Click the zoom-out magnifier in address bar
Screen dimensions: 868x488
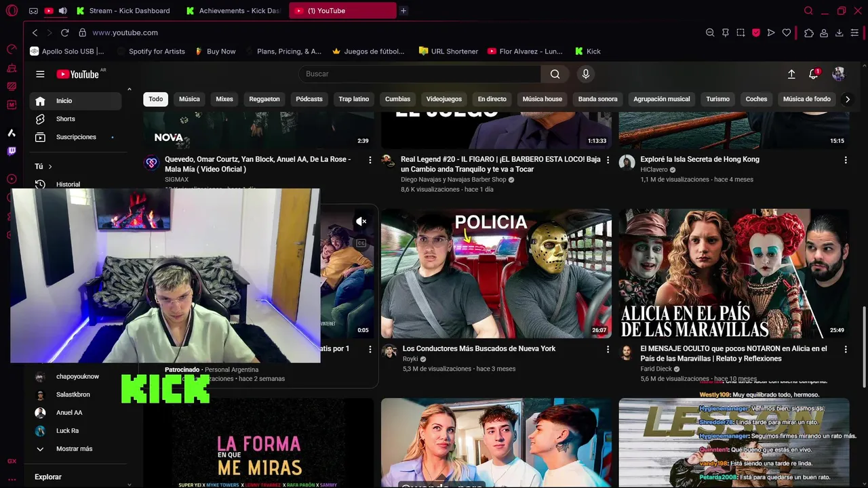click(710, 33)
